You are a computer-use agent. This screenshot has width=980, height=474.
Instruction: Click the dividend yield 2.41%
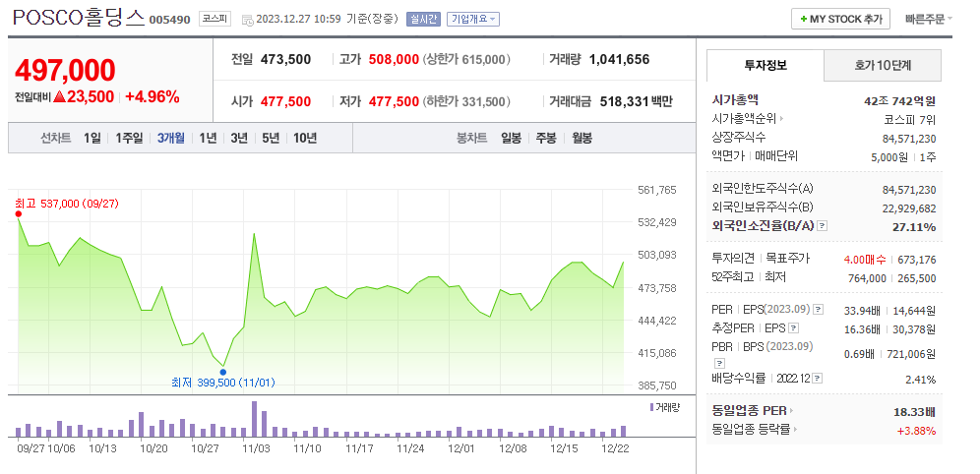click(921, 379)
